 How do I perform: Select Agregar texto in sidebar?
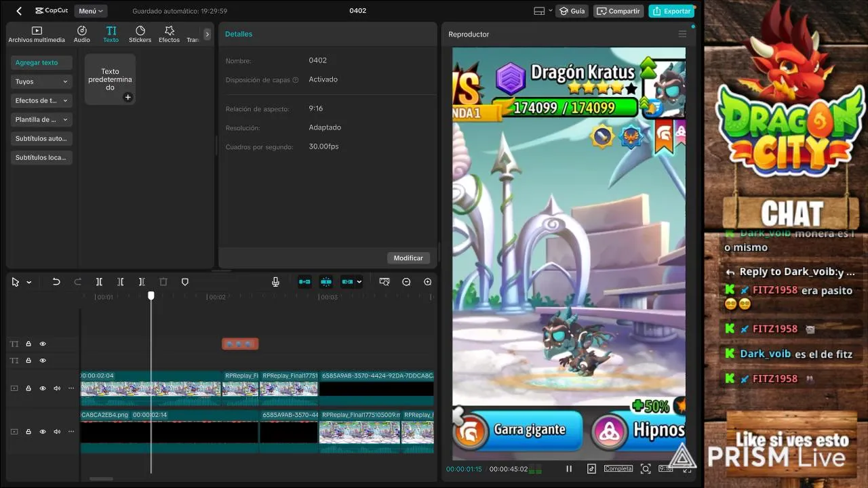[41, 62]
